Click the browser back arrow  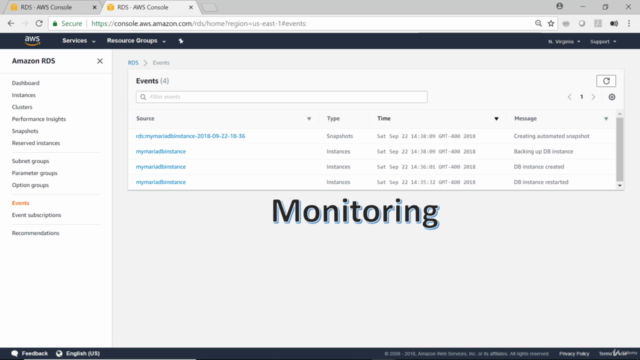click(11, 24)
